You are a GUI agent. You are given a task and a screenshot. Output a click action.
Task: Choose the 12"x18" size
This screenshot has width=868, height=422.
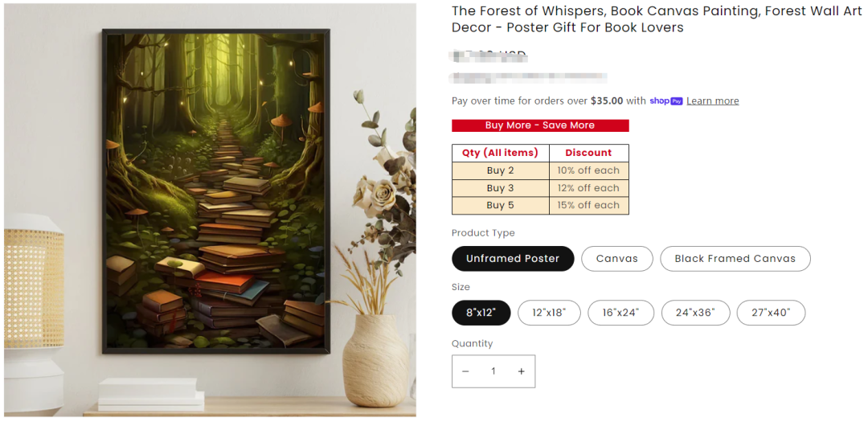coord(549,313)
